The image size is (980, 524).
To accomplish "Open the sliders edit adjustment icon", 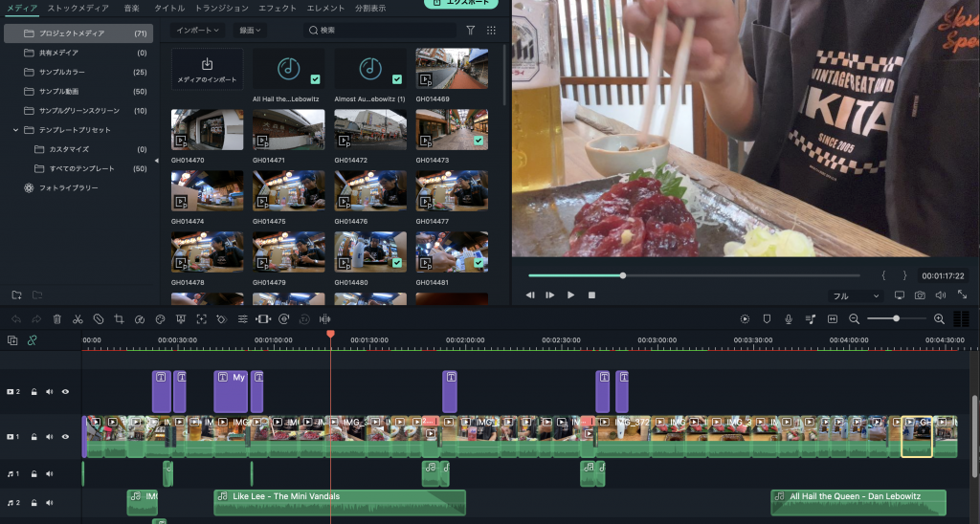I will click(242, 319).
